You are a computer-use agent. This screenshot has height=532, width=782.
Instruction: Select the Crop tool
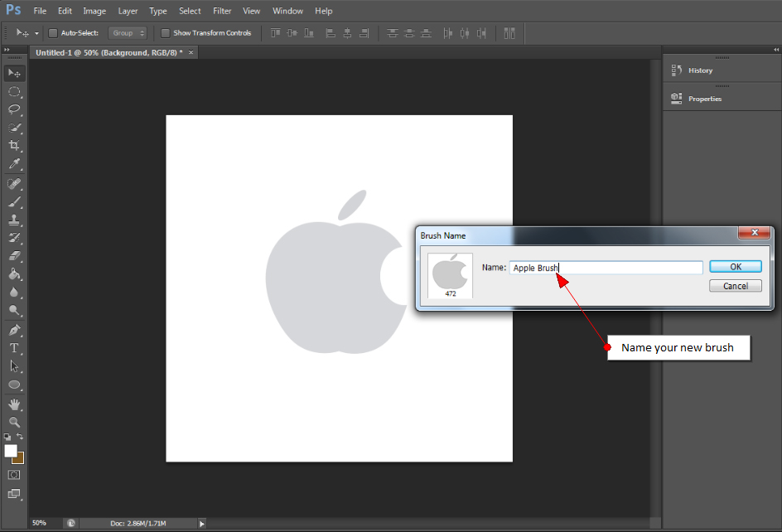[x=14, y=146]
